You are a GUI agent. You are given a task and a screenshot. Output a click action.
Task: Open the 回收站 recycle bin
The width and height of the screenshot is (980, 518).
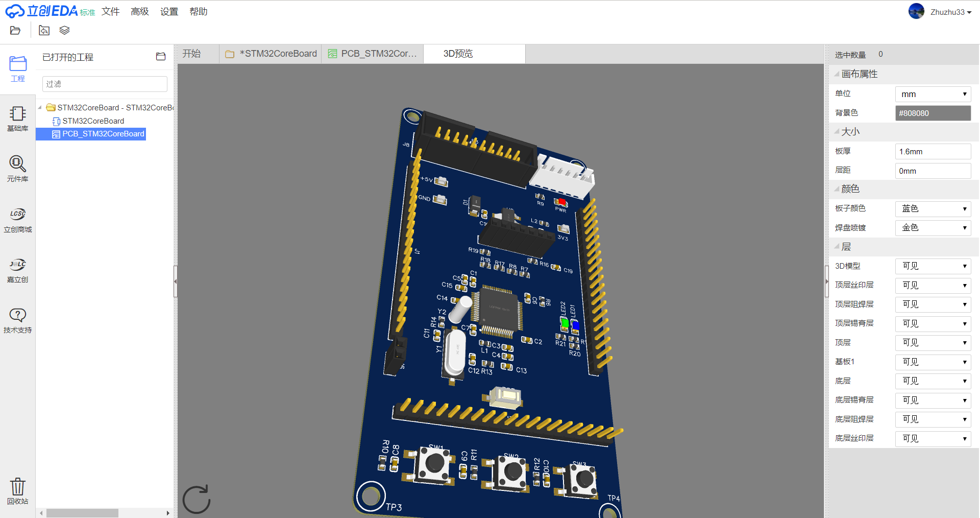pyautogui.click(x=17, y=489)
